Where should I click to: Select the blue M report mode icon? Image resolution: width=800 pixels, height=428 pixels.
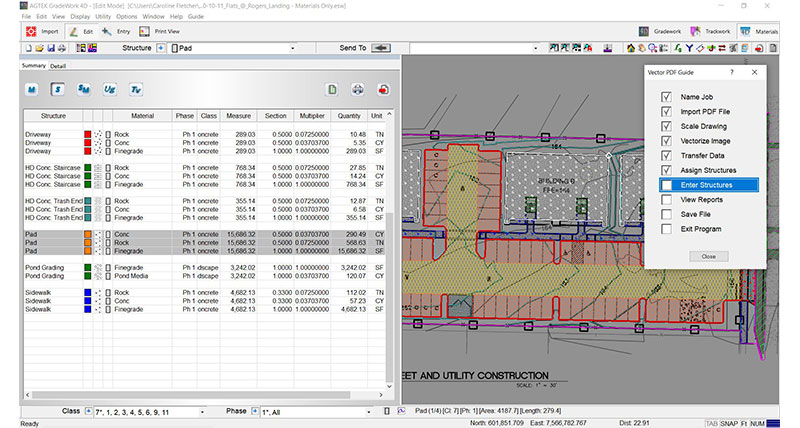pyautogui.click(x=32, y=90)
